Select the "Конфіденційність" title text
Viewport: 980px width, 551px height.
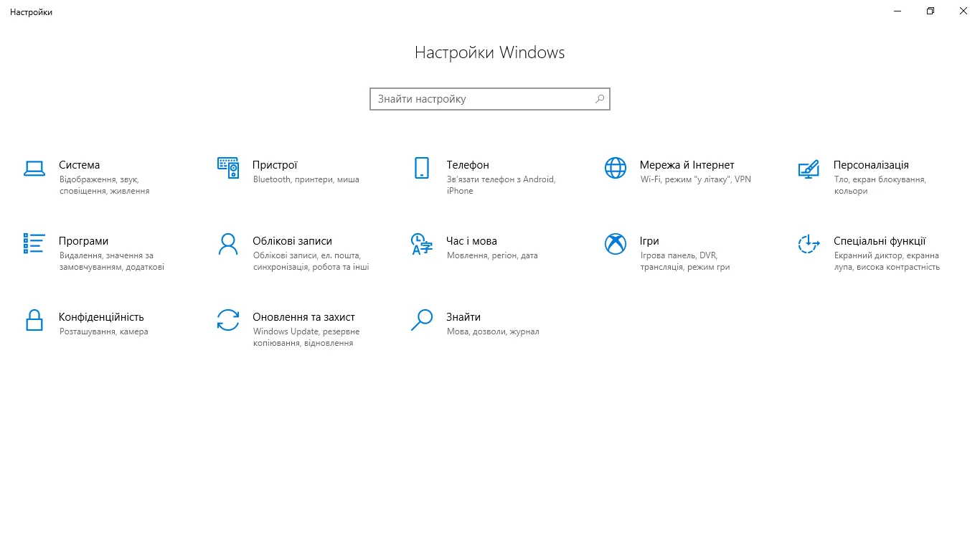101,317
